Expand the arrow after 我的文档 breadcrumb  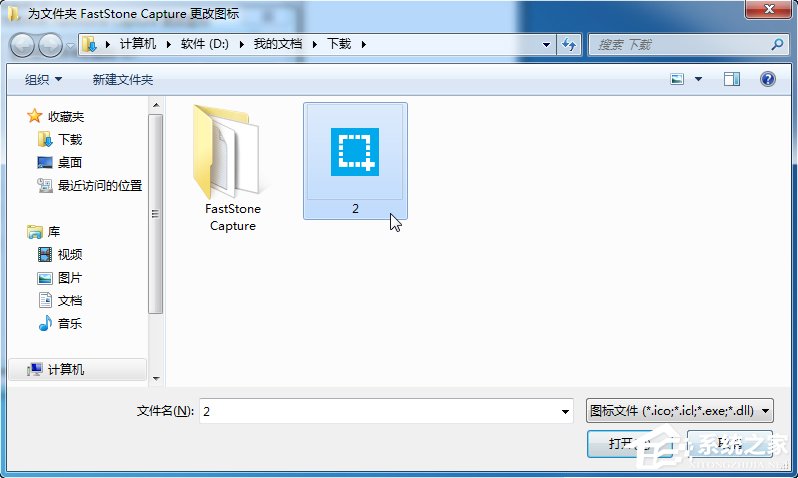(315, 44)
